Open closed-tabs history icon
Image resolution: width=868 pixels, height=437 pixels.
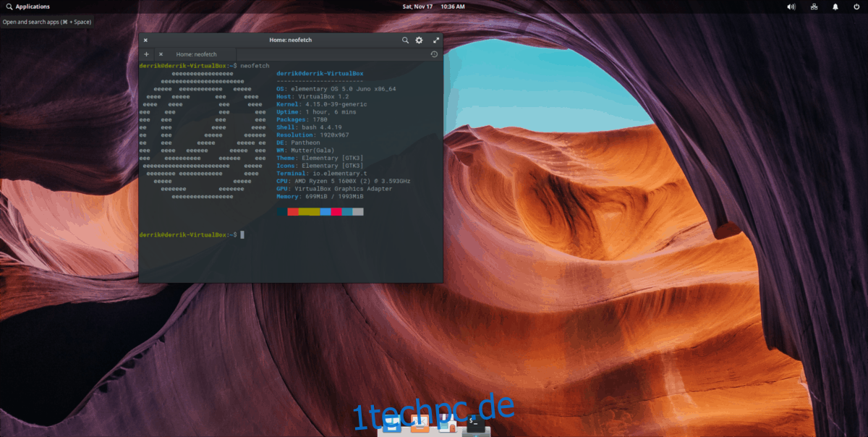click(x=434, y=54)
